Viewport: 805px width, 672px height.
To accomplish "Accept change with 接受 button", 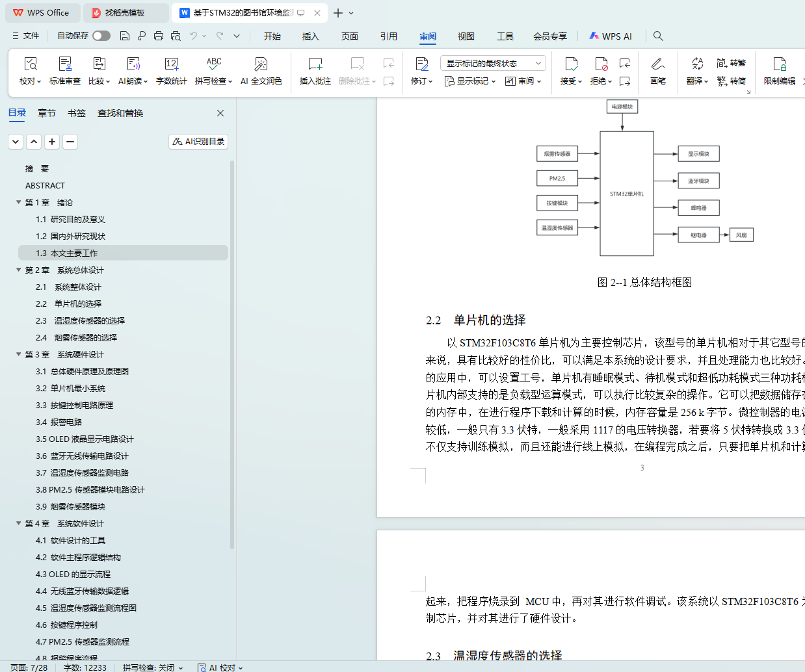I will (571, 71).
